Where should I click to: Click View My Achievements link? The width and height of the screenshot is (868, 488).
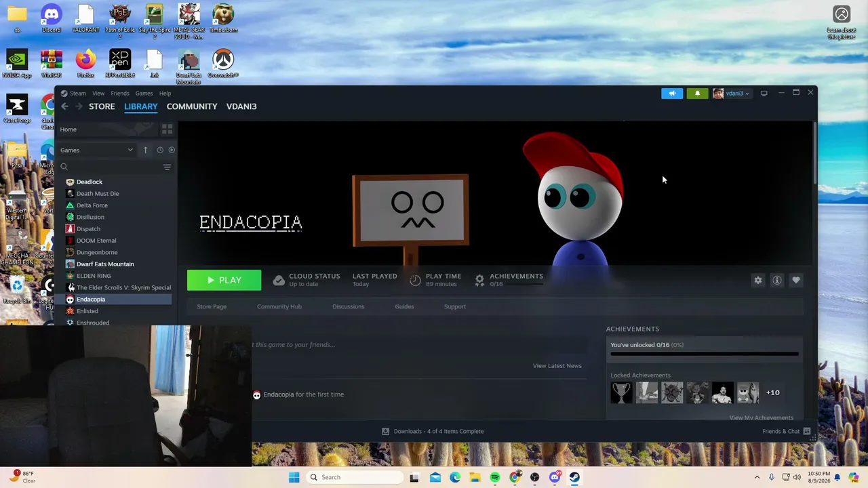tap(761, 418)
